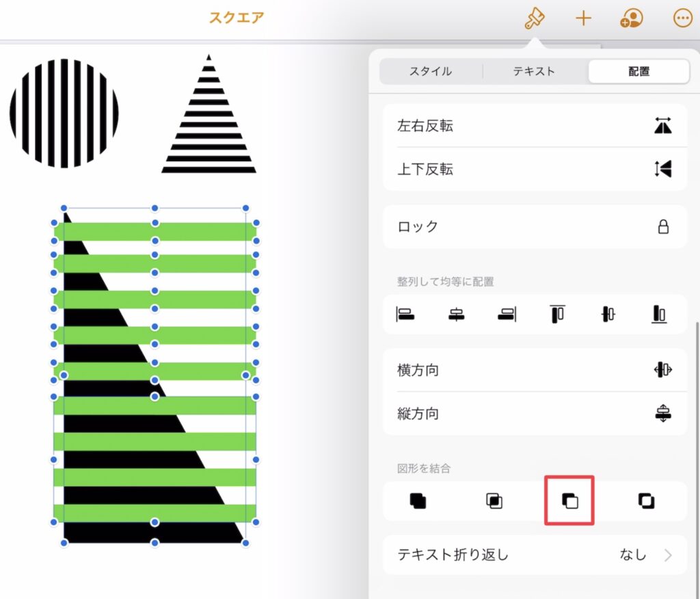
Task: Open the Collaborate person icon
Action: [x=632, y=18]
